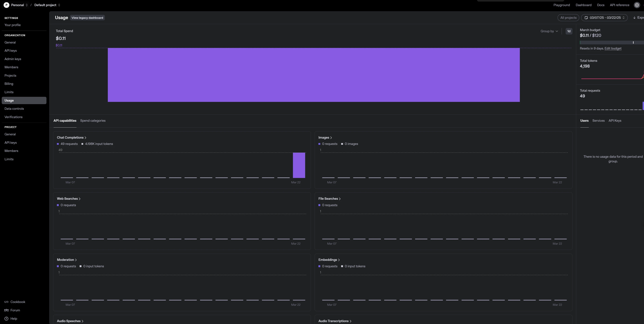Click the Export download icon

(634, 18)
